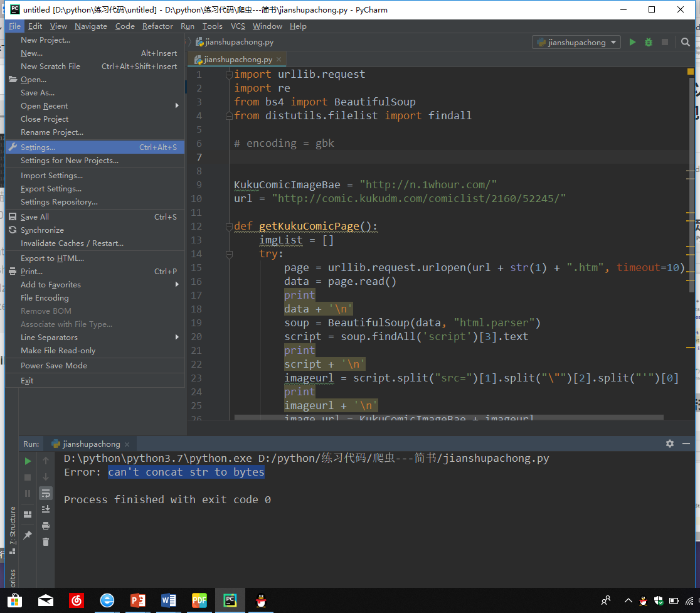Open the Structure side tool window
This screenshot has width=700, height=613.
point(13,530)
